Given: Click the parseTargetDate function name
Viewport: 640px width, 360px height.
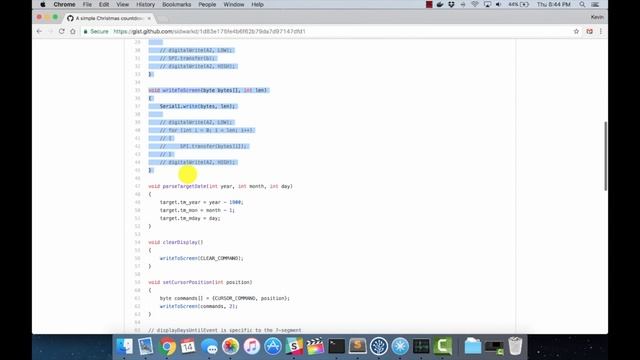Looking at the screenshot, I should pyautogui.click(x=185, y=186).
